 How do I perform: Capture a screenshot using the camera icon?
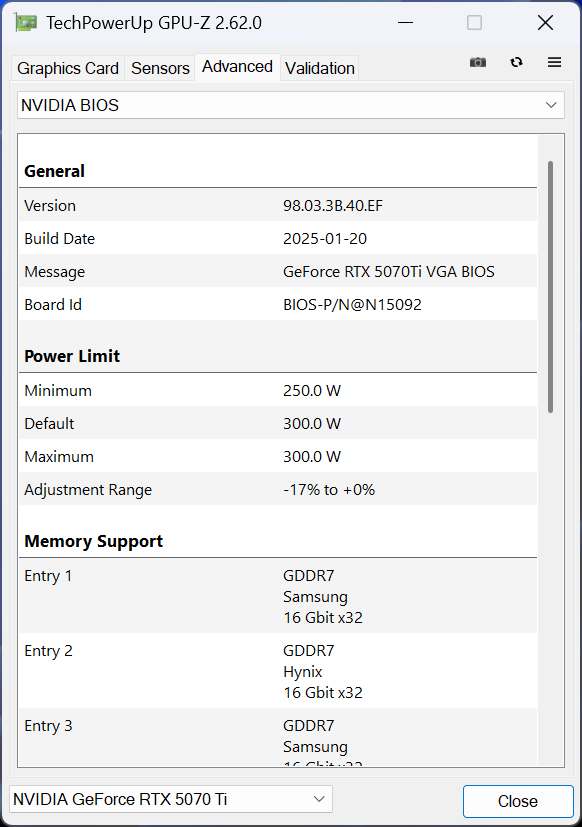pyautogui.click(x=477, y=62)
